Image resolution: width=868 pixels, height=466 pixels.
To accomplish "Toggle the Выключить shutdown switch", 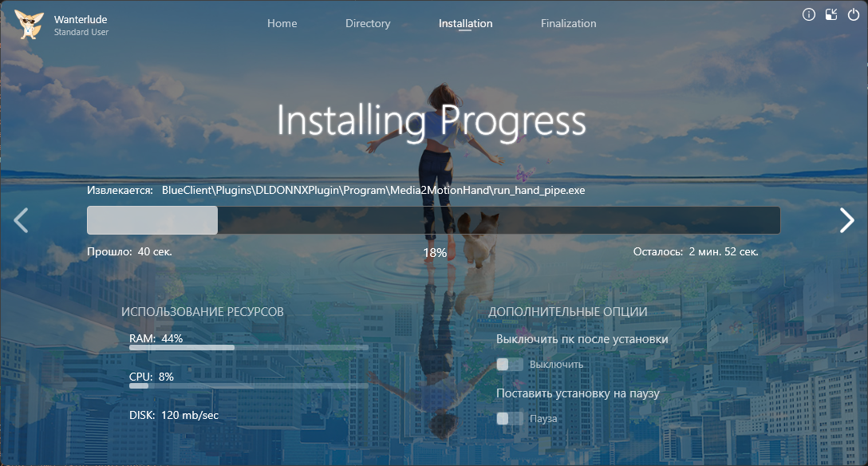I will coord(509,365).
